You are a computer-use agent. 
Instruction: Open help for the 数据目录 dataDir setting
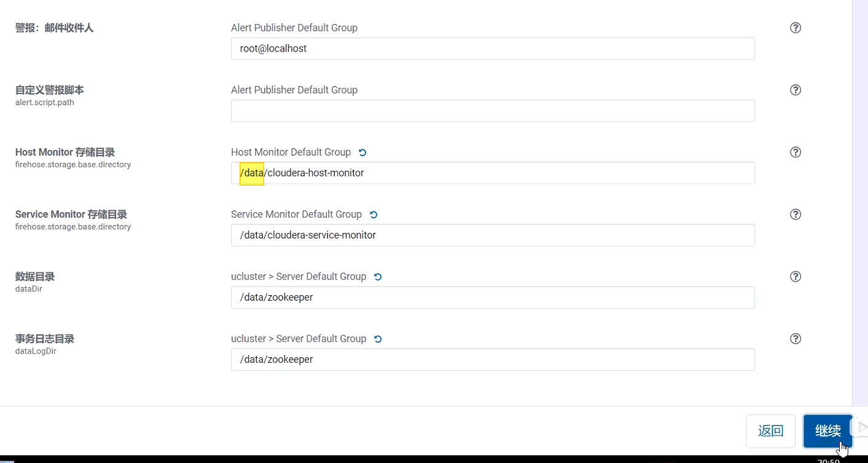coord(796,276)
